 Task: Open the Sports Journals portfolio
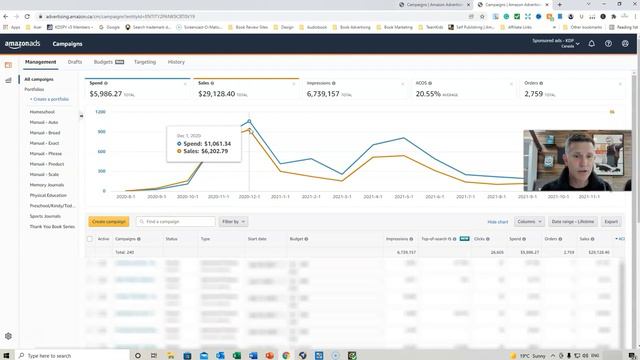[45, 216]
